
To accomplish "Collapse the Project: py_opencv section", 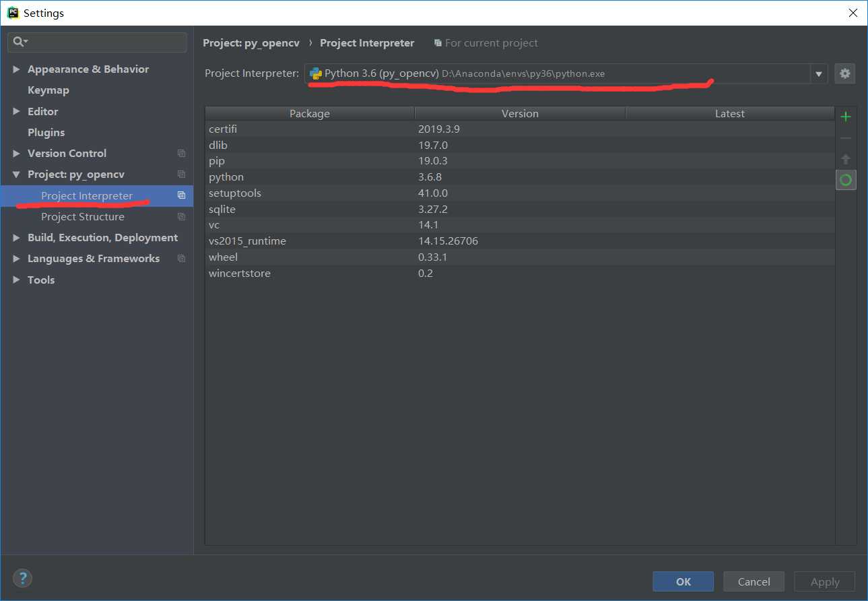I will tap(16, 175).
